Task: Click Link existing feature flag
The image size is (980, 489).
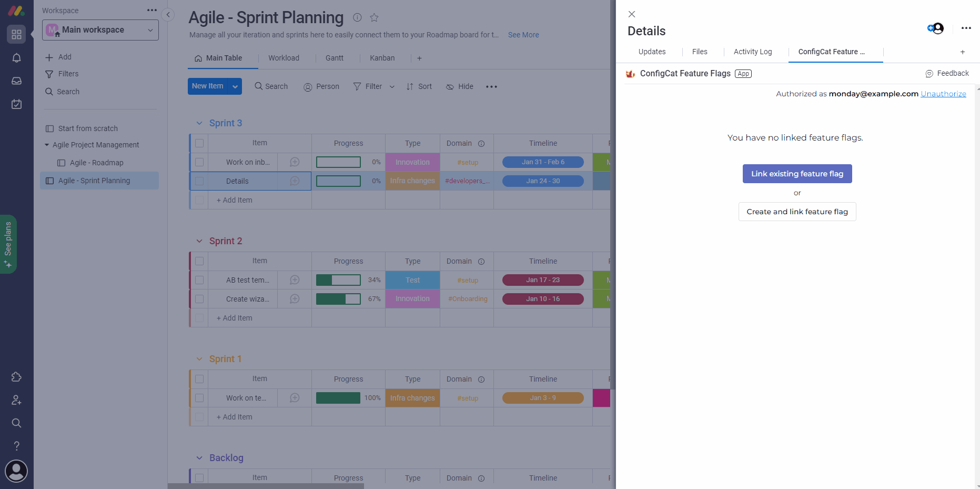Action: tap(797, 173)
